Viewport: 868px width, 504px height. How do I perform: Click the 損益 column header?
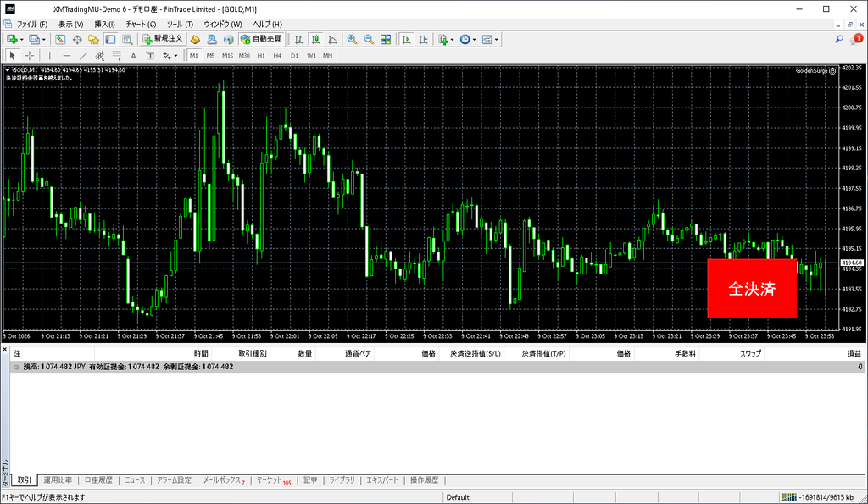pos(854,353)
